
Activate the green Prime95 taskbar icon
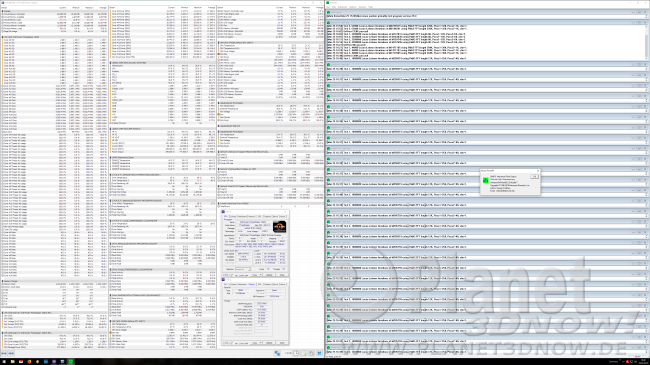[71, 362]
